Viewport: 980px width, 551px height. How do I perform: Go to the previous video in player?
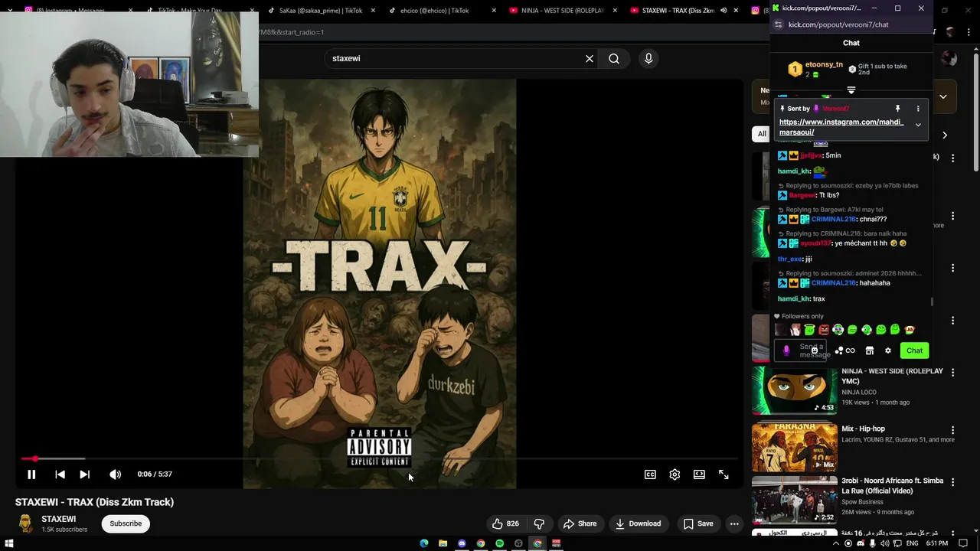(x=60, y=474)
